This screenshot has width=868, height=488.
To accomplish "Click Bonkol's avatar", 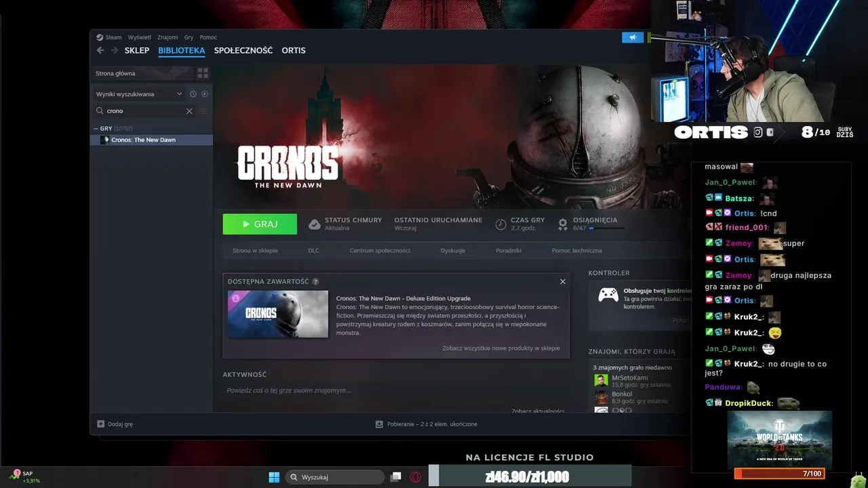I will click(x=601, y=397).
